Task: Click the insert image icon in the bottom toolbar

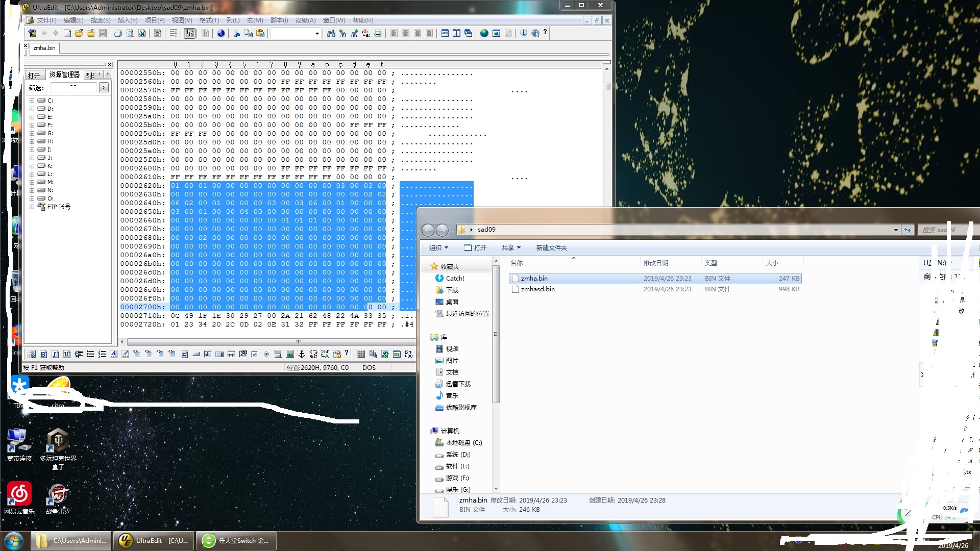Action: [290, 354]
